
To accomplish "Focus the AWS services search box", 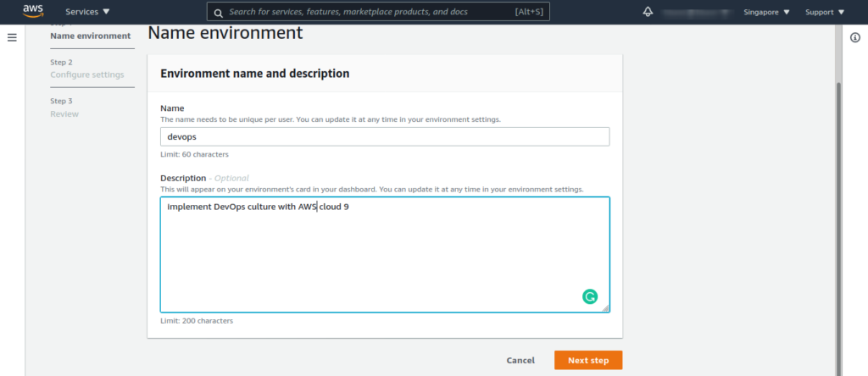I will point(378,12).
